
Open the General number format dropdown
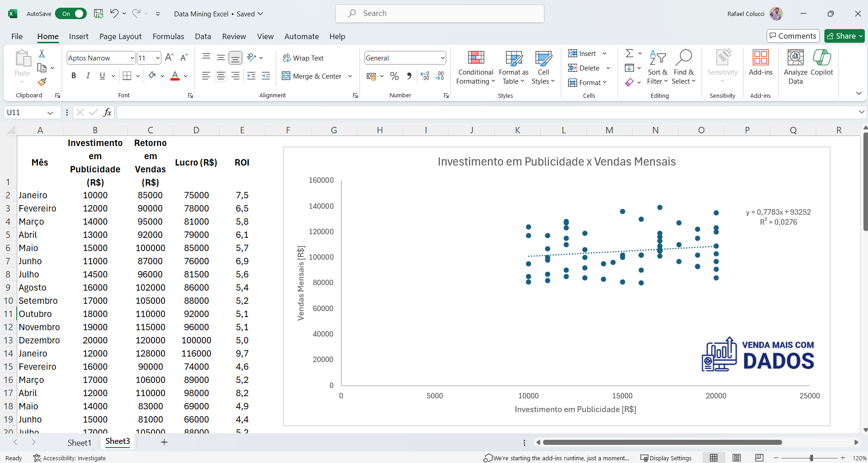441,58
